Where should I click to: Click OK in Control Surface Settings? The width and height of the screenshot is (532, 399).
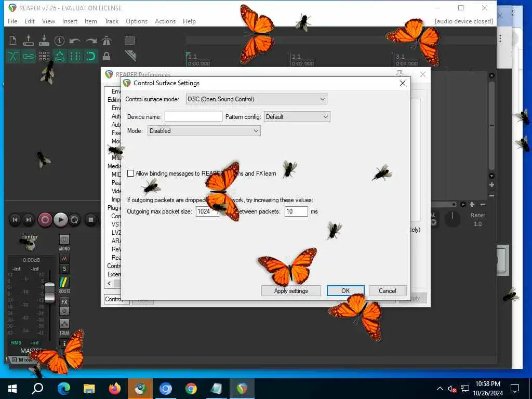pos(345,291)
